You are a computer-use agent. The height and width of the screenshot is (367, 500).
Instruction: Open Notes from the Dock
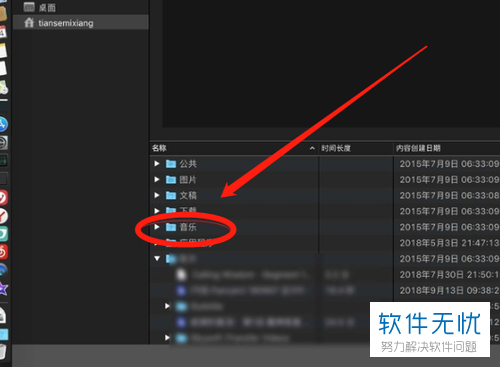[3, 51]
